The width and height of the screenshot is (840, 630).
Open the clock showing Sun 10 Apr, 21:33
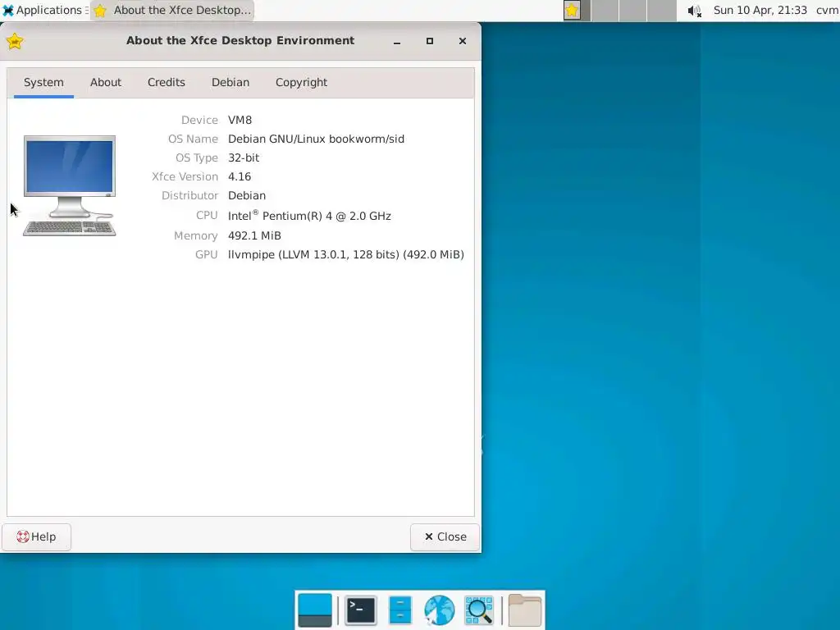[760, 10]
